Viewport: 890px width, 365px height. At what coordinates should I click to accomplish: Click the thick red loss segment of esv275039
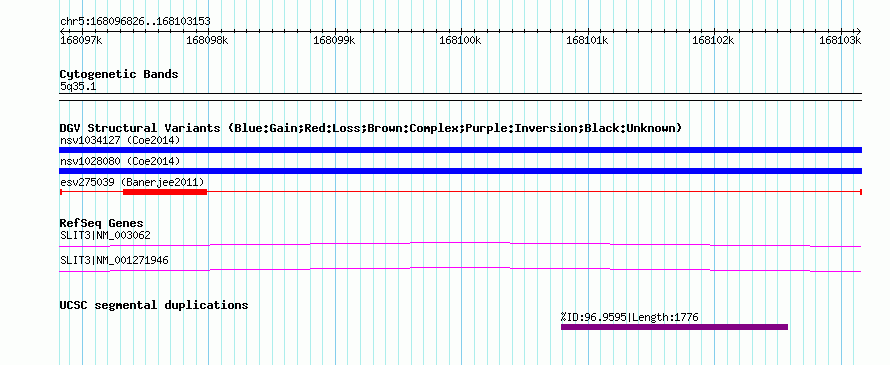click(x=165, y=192)
